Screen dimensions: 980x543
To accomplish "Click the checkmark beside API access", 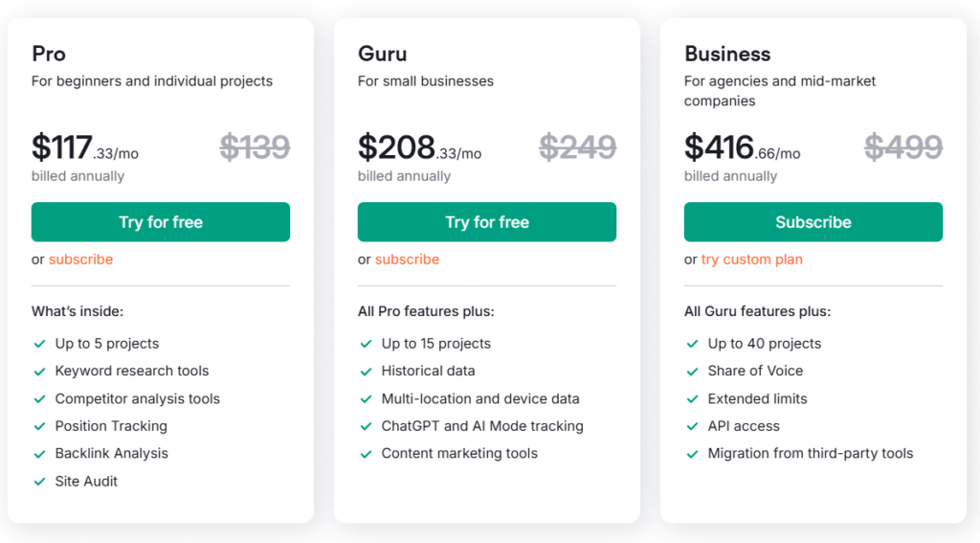I will coord(692,426).
